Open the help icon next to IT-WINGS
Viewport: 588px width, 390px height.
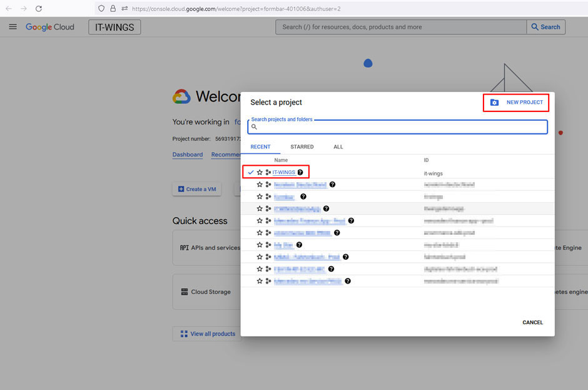[x=300, y=172]
